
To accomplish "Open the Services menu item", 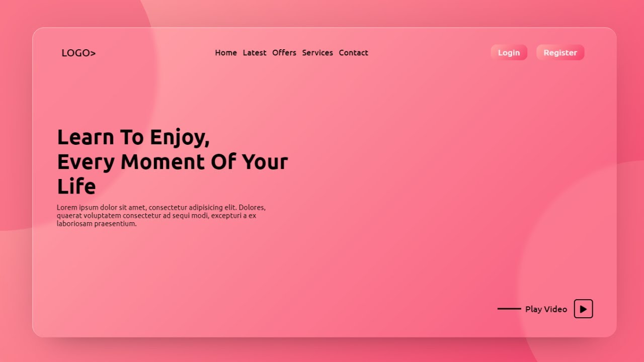I will click(317, 53).
